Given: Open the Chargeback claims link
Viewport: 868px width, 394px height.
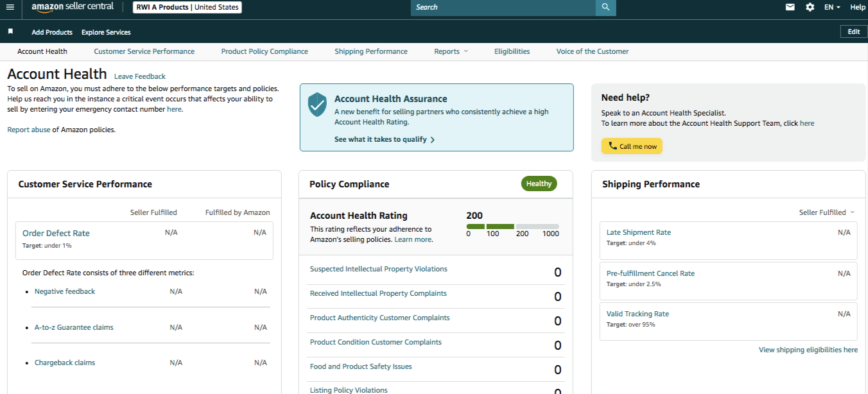Looking at the screenshot, I should [65, 363].
